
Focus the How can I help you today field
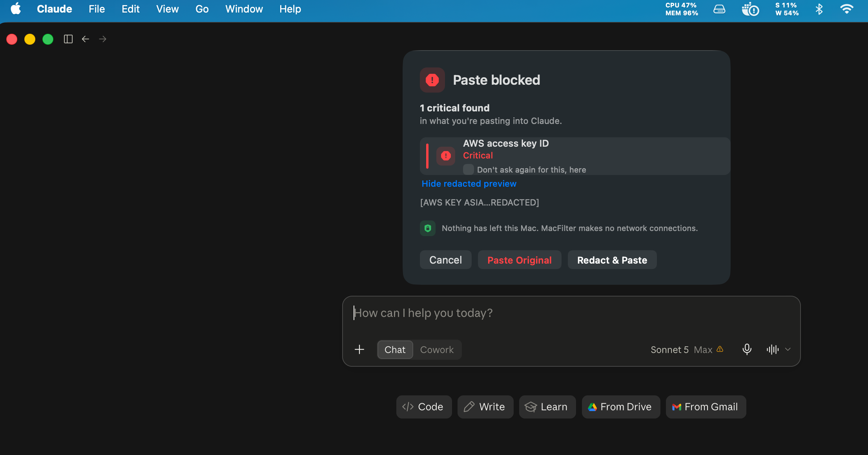[x=571, y=313]
